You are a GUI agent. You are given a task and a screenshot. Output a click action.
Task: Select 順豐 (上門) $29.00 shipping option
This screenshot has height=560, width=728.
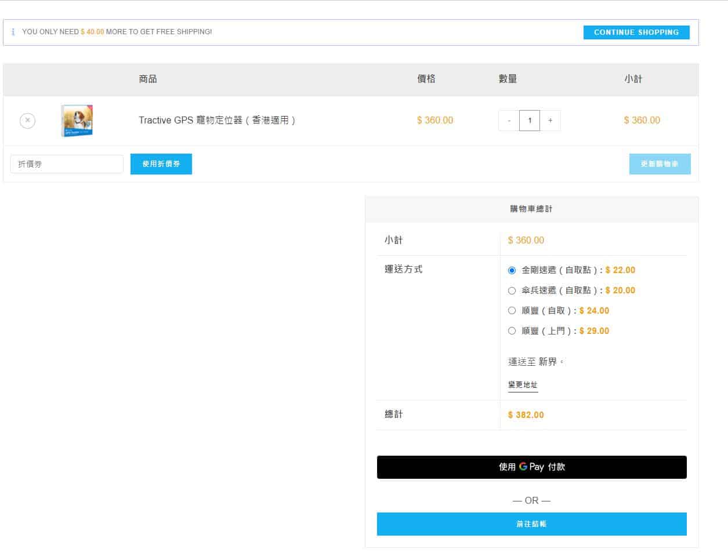[512, 331]
